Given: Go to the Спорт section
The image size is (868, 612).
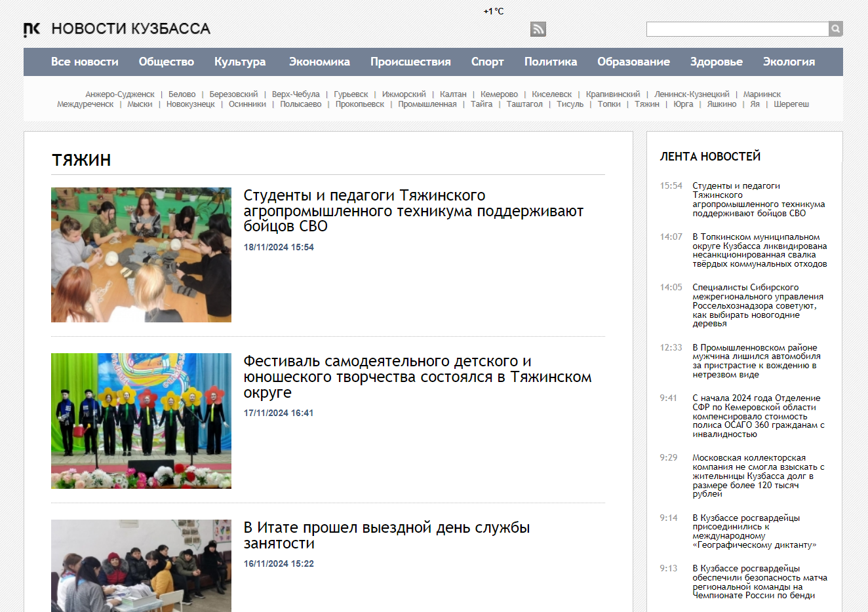Looking at the screenshot, I should click(487, 62).
